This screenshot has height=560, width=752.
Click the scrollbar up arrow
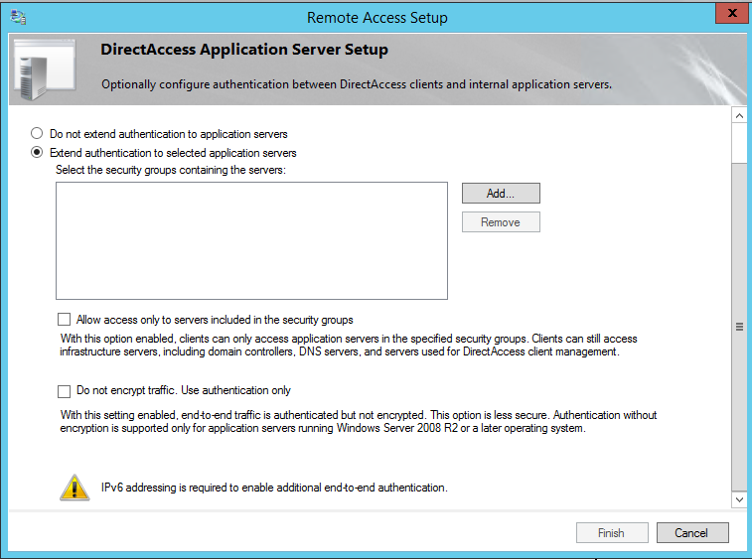[x=739, y=115]
